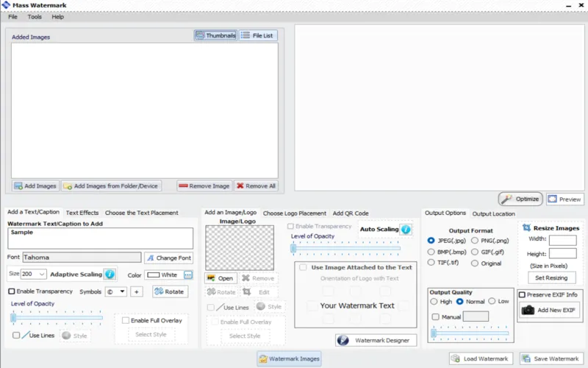Click Load Watermark button

(481, 358)
